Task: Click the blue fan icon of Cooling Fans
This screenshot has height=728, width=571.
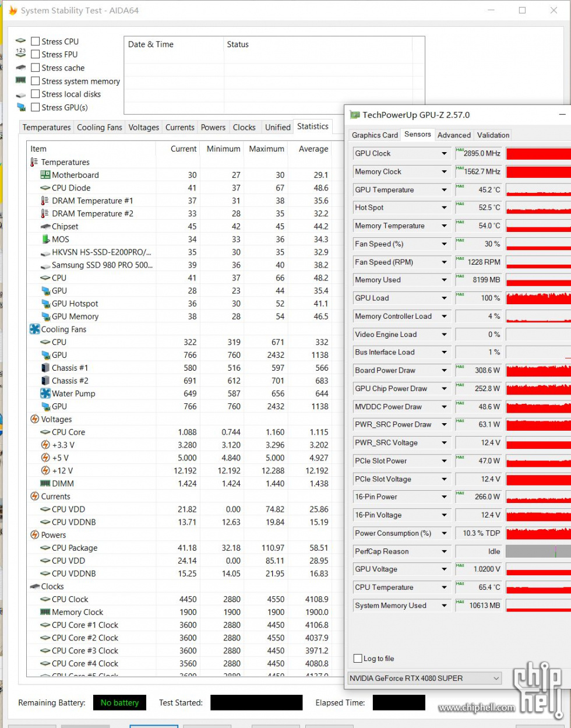Action: click(x=34, y=329)
